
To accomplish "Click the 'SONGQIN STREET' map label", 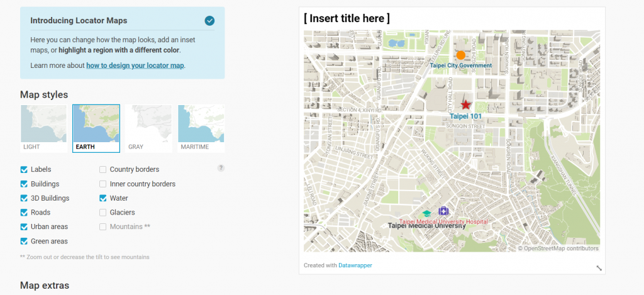I will [465, 126].
